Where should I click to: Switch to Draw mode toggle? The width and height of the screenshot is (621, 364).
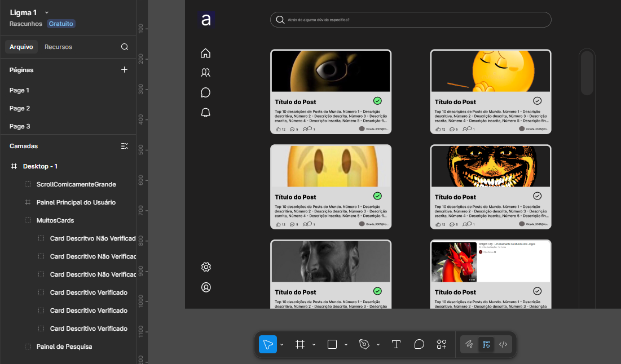pos(469,344)
